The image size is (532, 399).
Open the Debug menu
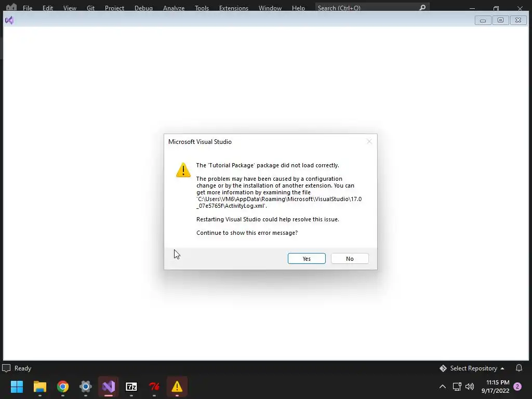(143, 8)
